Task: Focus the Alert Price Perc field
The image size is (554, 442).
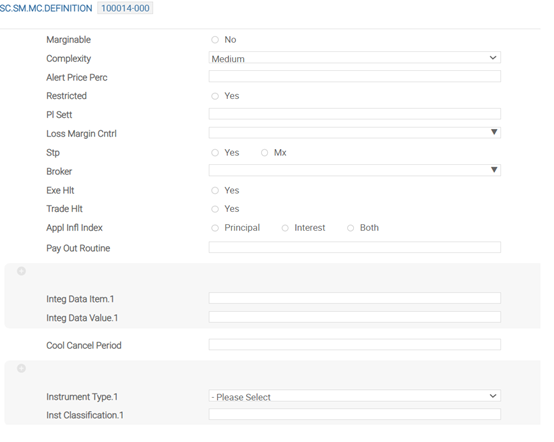Action: click(354, 76)
